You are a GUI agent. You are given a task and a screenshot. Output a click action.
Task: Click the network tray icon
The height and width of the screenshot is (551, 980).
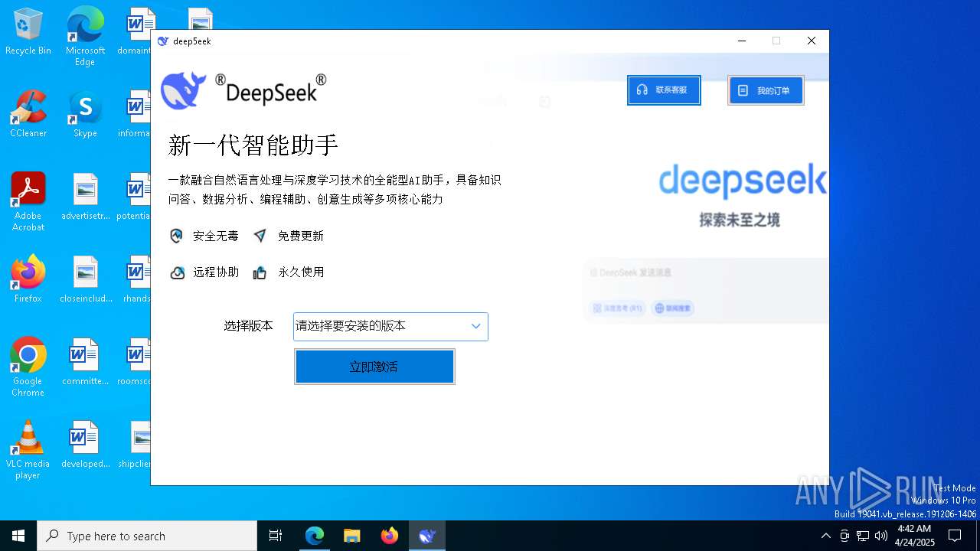[863, 536]
